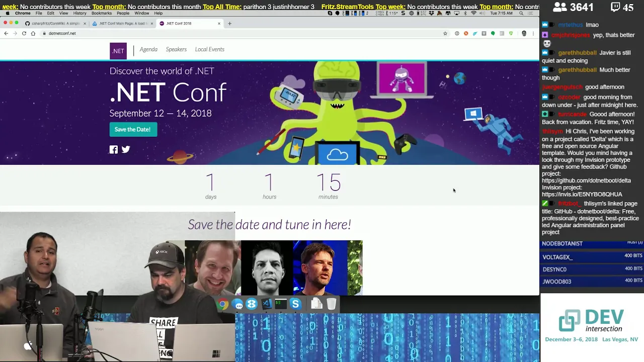
Task: Click the Save the Date! button
Action: [x=132, y=130]
